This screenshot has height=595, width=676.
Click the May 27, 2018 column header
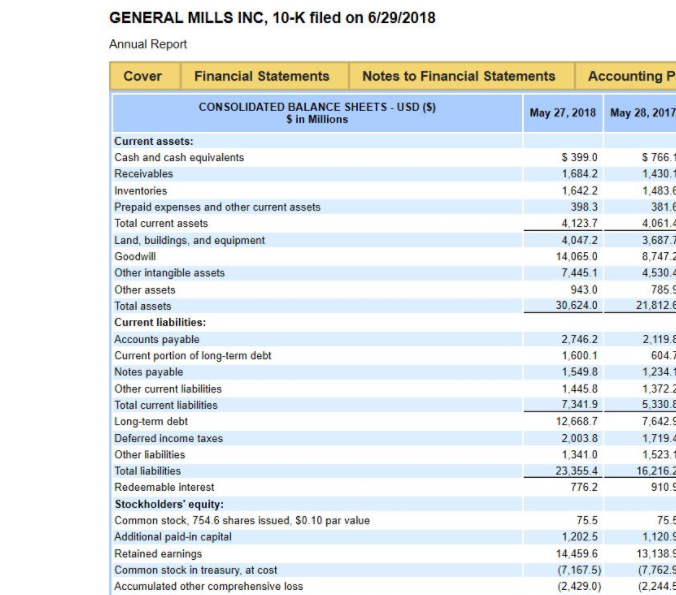point(563,113)
